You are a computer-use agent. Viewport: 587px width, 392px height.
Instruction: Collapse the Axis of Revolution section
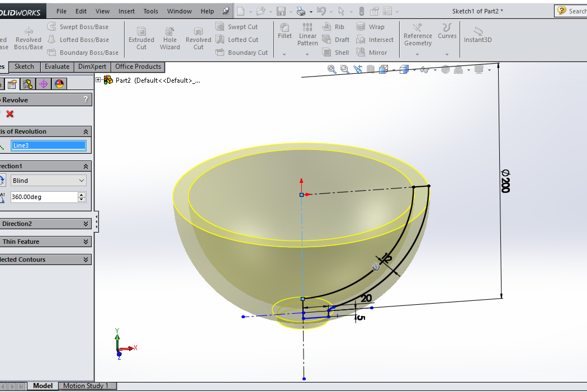(x=86, y=132)
